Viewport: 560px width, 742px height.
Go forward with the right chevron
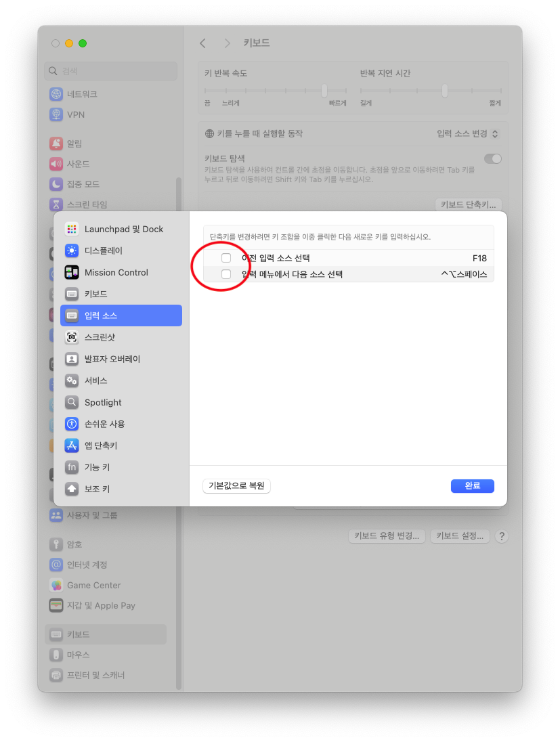[228, 43]
